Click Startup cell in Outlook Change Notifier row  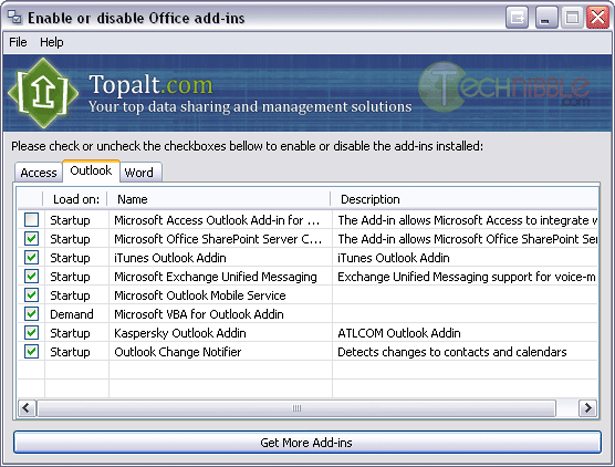pyautogui.click(x=70, y=352)
